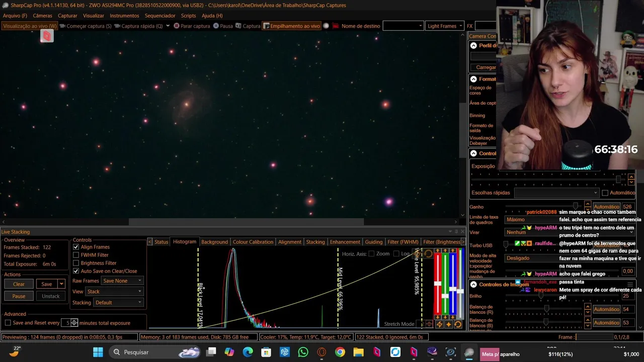The height and width of the screenshot is (362, 644).
Task: Click the red channel up arrow
Action: pos(438,250)
